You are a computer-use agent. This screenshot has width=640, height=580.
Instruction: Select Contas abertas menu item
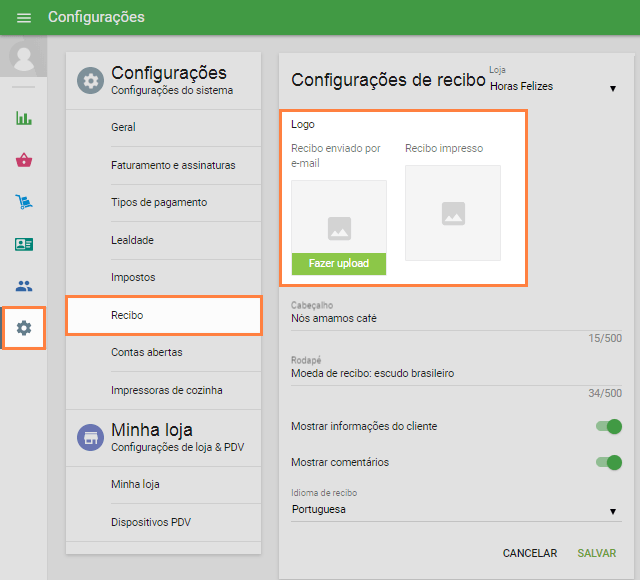coord(186,352)
